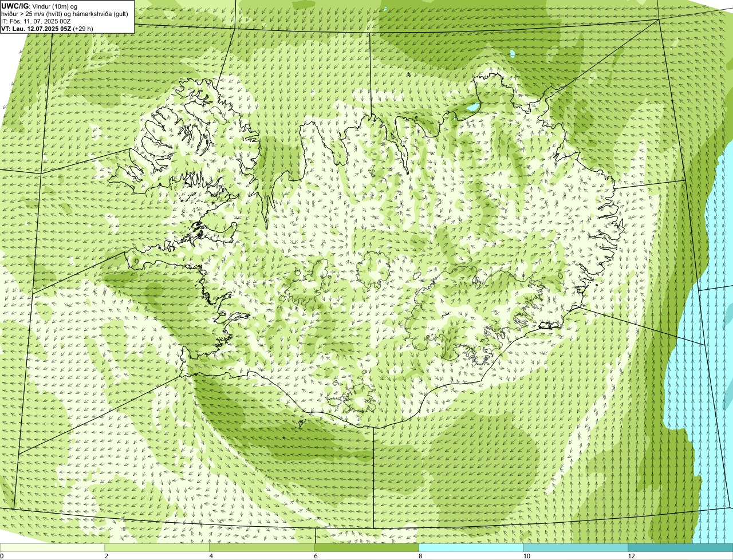The width and height of the screenshot is (733, 560).
Task: Pick the 8–10 m/s light cyan legend swatch
Action: tap(471, 548)
